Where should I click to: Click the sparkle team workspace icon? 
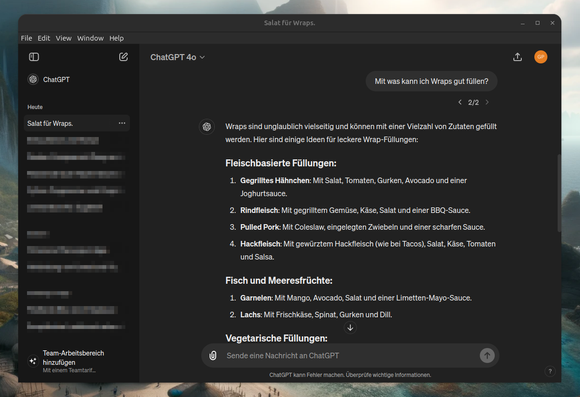pyautogui.click(x=33, y=361)
